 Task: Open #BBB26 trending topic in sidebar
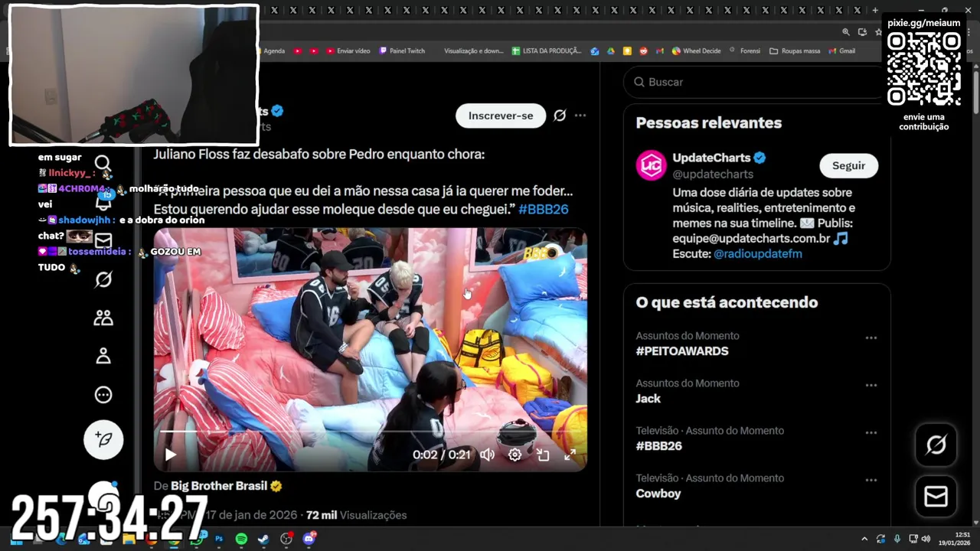pyautogui.click(x=658, y=446)
